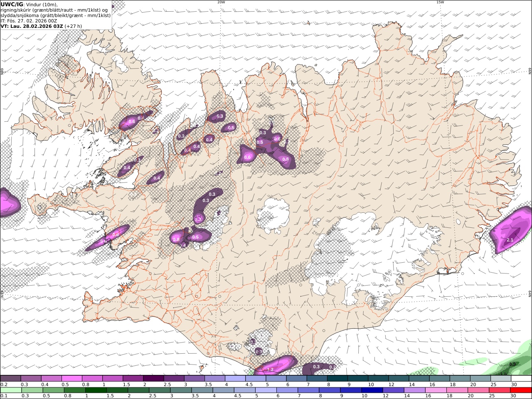Click the 'slydda/snjókoma' legend description line
The image size is (532, 399).
(x=56, y=15)
